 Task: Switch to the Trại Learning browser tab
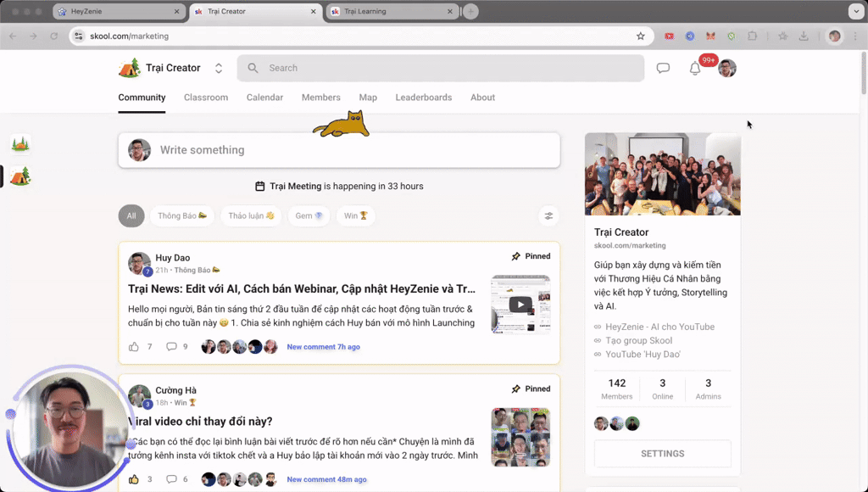[392, 11]
